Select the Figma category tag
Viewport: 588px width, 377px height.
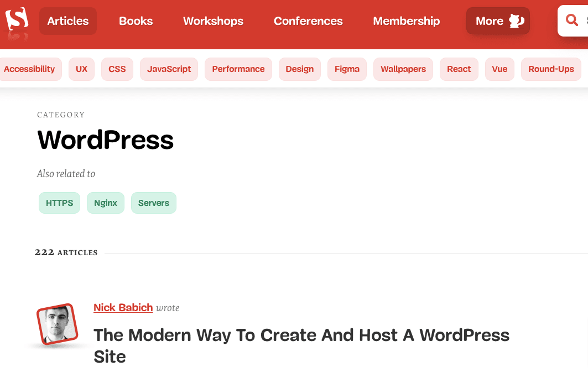[x=347, y=69]
